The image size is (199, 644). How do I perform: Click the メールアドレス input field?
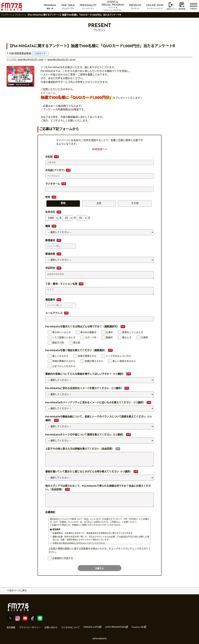coord(99,319)
